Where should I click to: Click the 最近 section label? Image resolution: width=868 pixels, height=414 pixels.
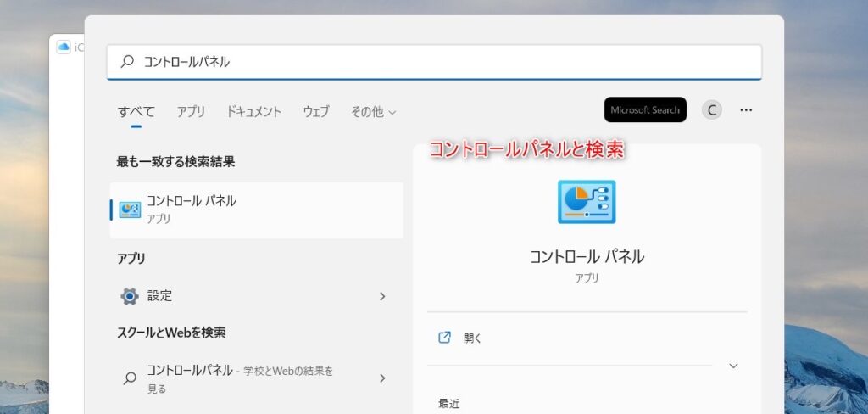(x=449, y=404)
